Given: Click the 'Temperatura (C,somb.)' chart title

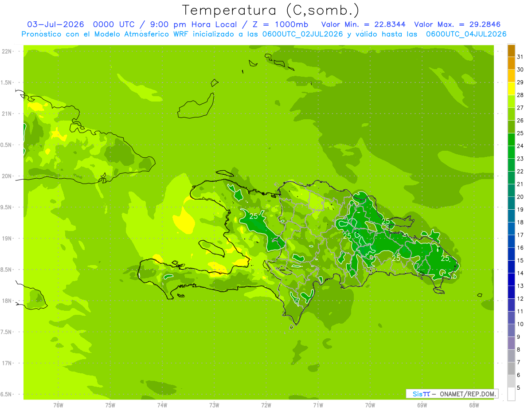Looking at the screenshot, I should point(271,10).
